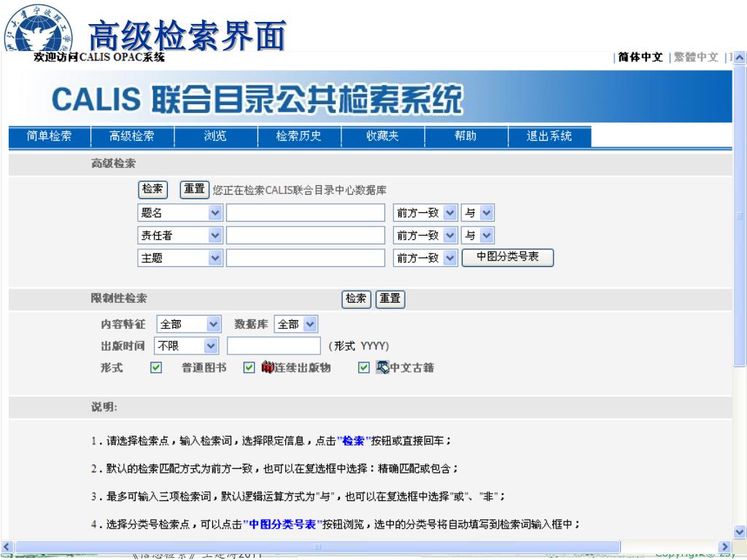Screen dimensions: 747x560
Task: Click the horizontal scrollbar left arrow
Action: tap(7, 547)
